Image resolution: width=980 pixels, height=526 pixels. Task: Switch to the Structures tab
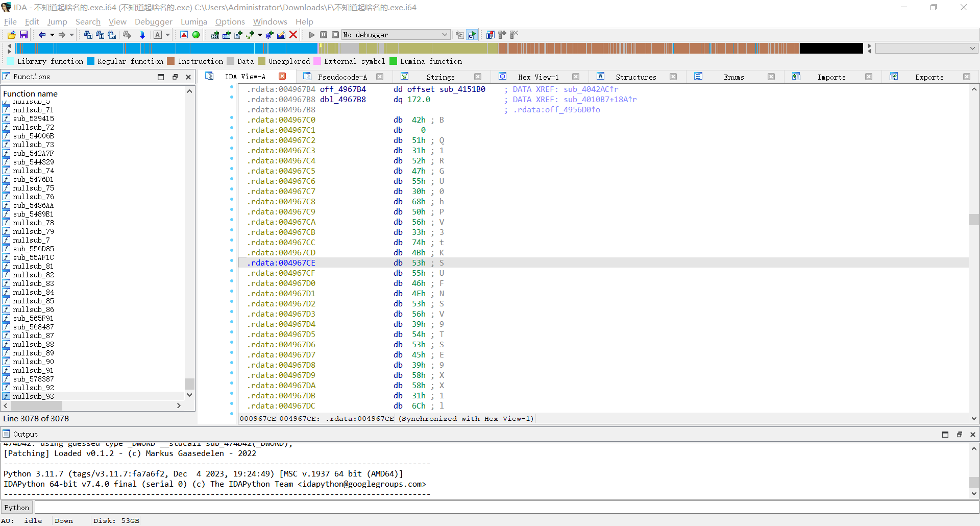tap(636, 77)
